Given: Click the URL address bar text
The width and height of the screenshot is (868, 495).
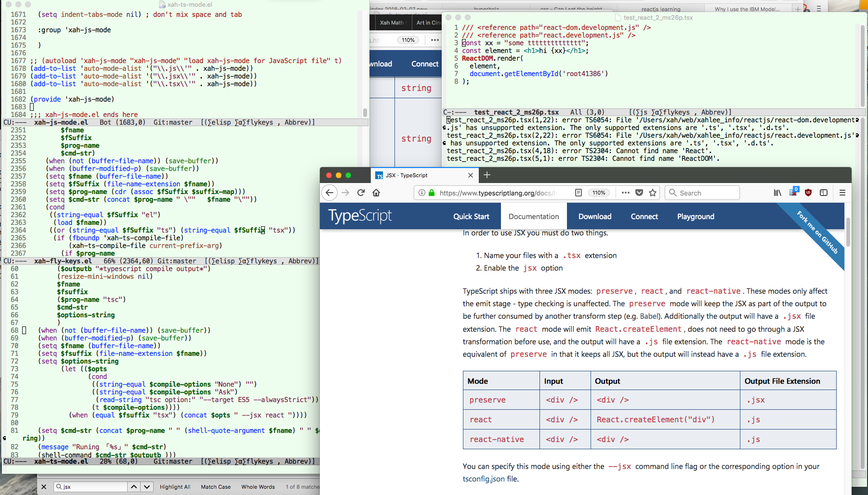Looking at the screenshot, I should click(x=498, y=193).
